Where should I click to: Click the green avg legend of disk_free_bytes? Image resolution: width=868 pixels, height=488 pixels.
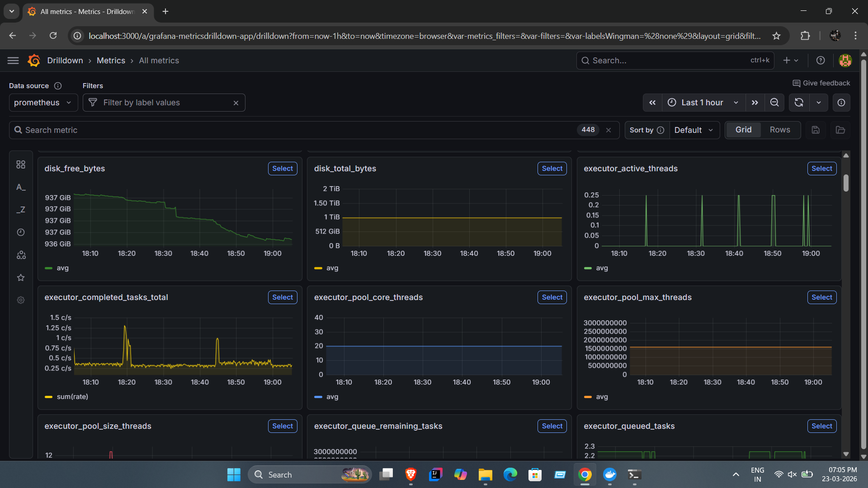(x=57, y=268)
